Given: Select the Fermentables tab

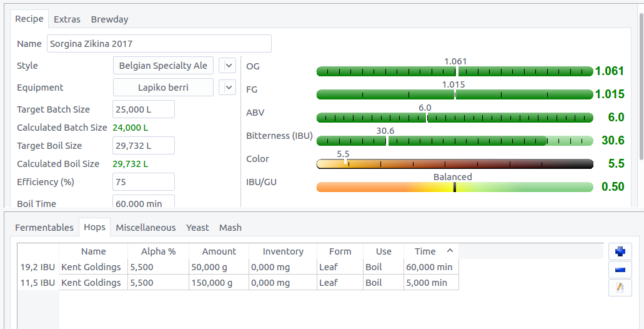Looking at the screenshot, I should click(44, 228).
